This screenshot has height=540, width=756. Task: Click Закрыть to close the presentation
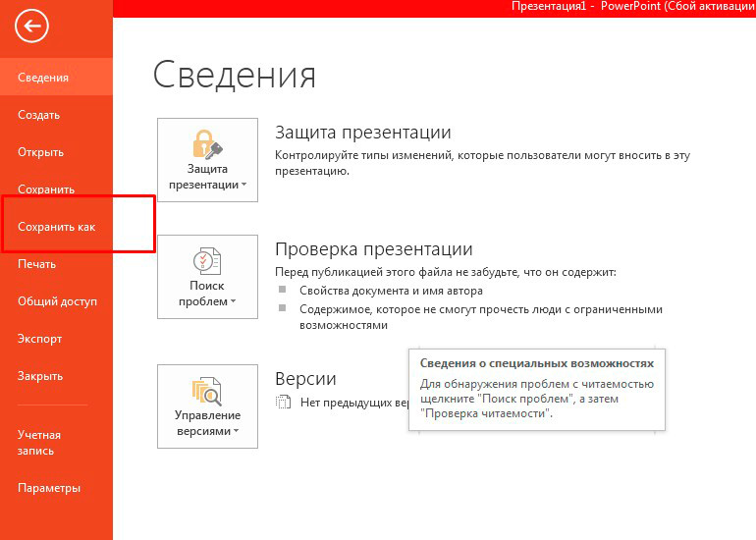(x=40, y=376)
